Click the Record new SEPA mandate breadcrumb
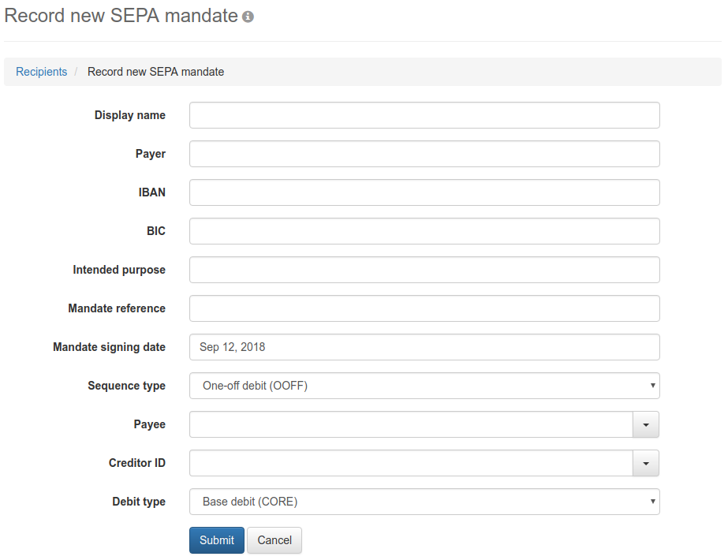The width and height of the screenshot is (728, 560). click(x=155, y=72)
